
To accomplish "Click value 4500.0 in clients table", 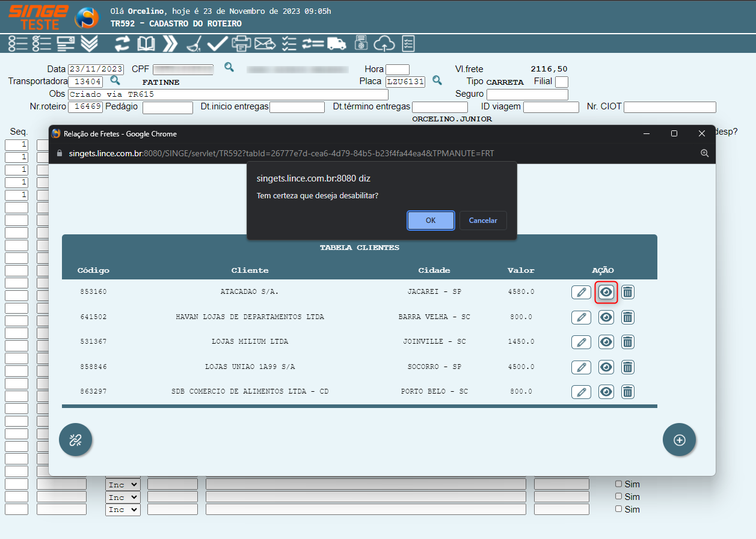I will point(521,367).
